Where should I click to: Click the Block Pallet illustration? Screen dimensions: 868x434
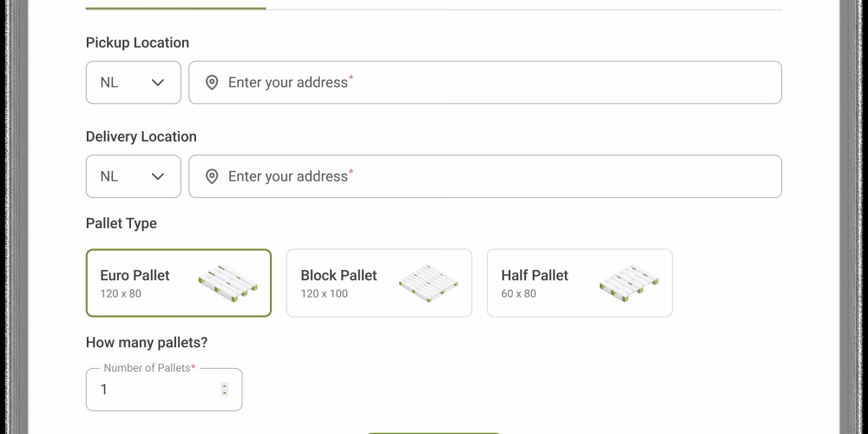(x=428, y=283)
